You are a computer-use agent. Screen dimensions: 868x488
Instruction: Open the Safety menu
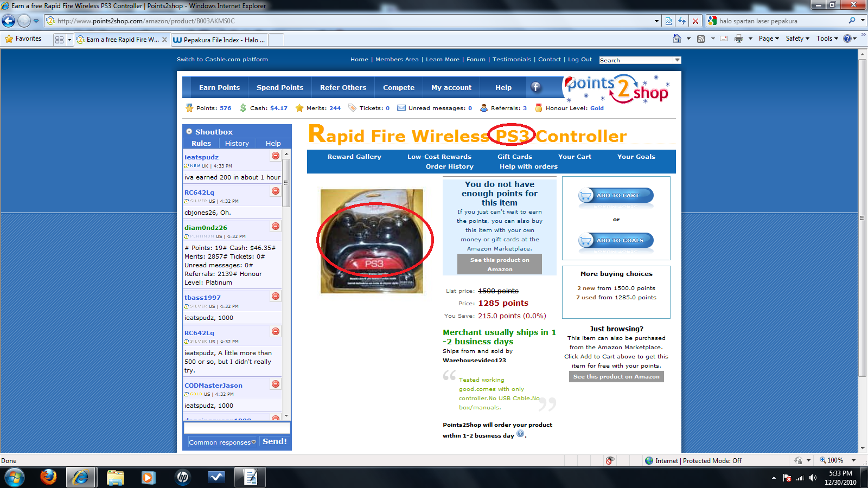click(x=797, y=38)
